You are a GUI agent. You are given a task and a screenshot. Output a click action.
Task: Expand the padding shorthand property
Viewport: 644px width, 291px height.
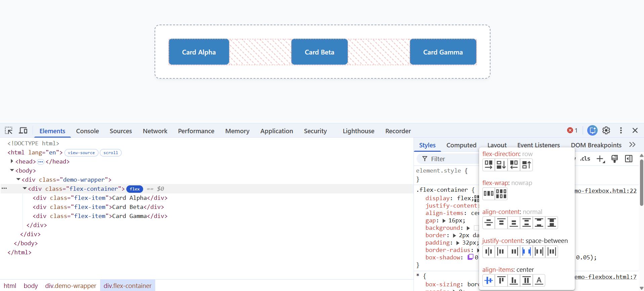pyautogui.click(x=458, y=243)
